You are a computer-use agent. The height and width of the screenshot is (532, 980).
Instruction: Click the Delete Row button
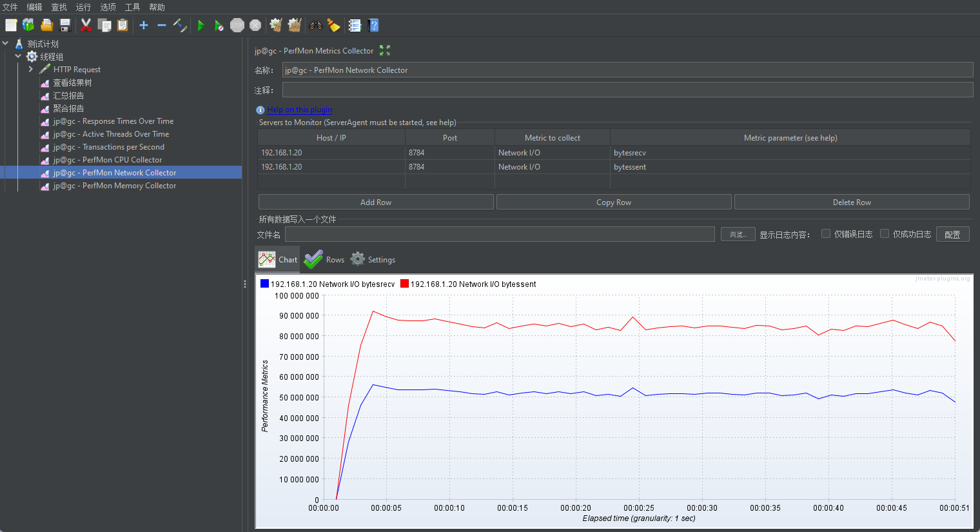(852, 202)
